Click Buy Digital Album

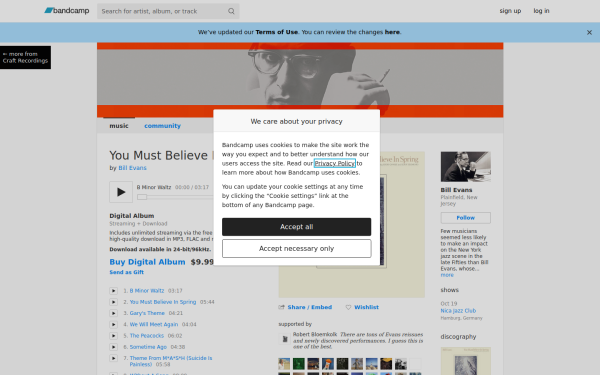147,262
